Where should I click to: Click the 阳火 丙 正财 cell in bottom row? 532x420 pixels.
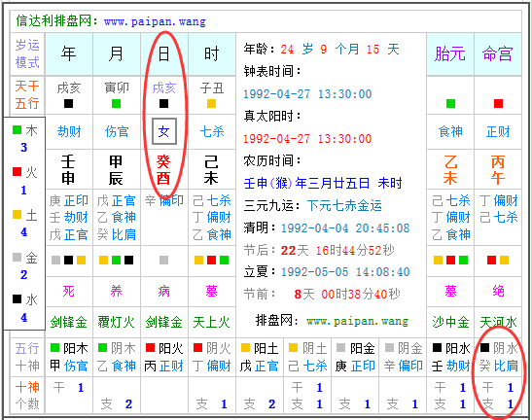[164, 357]
